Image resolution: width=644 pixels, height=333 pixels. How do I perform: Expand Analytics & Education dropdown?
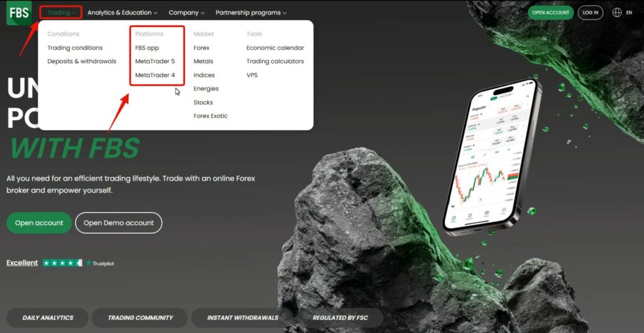click(x=122, y=13)
